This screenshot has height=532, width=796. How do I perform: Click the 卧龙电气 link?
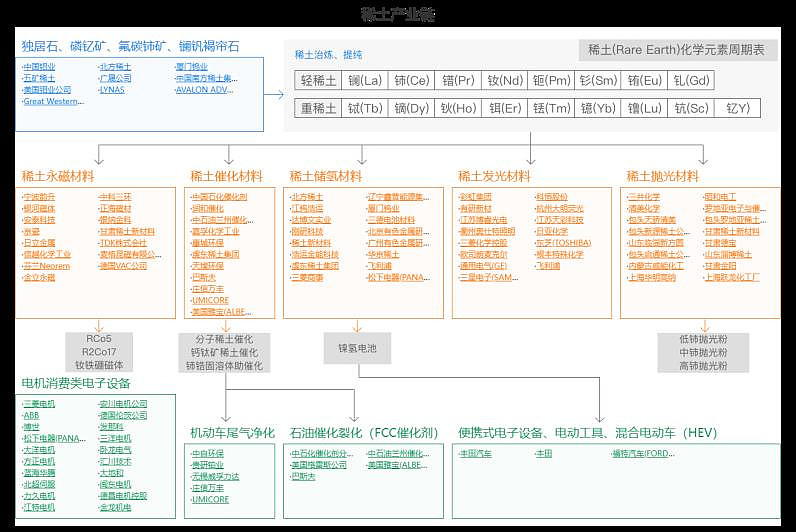tap(115, 450)
